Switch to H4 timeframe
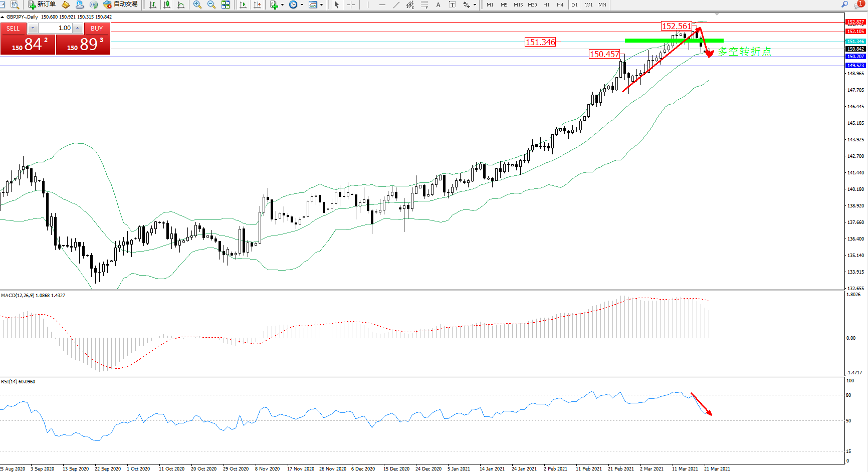Viewport: 868px width, 472px height. 560,5
